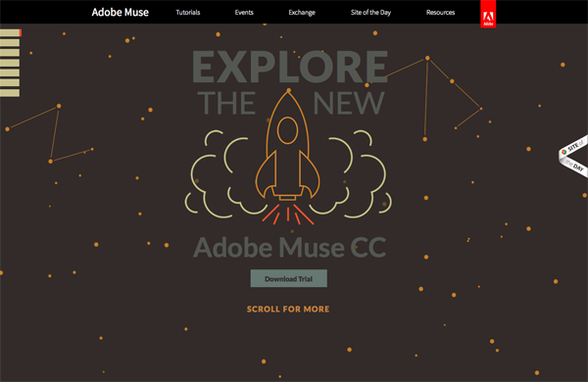Open the Resources menu item
The width and height of the screenshot is (588, 382).
(x=440, y=13)
